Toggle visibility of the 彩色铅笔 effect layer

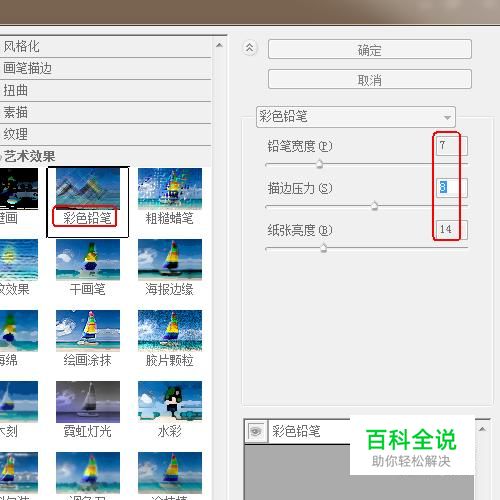click(x=256, y=431)
